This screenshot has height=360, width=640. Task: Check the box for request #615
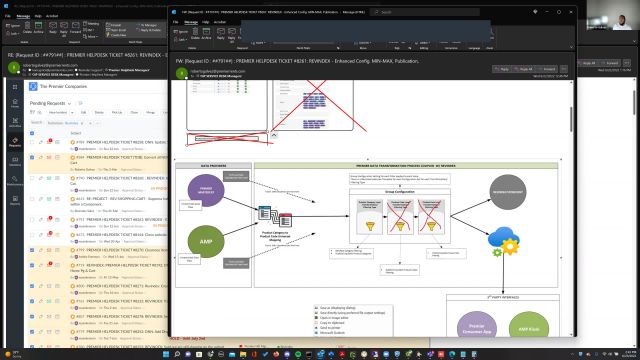[32, 199]
